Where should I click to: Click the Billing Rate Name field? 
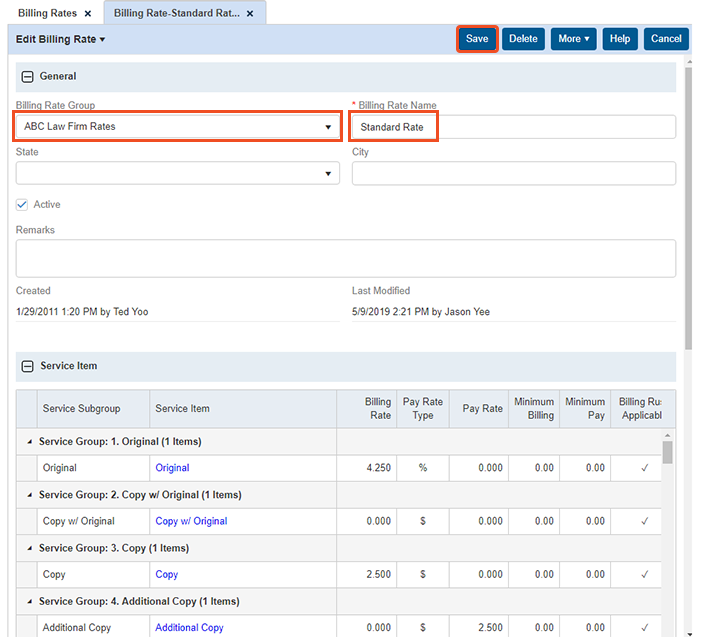click(512, 127)
